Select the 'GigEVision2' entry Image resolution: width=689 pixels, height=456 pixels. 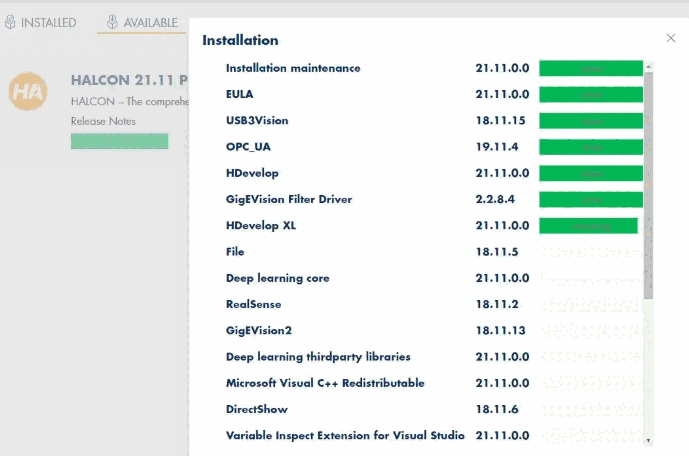(259, 330)
